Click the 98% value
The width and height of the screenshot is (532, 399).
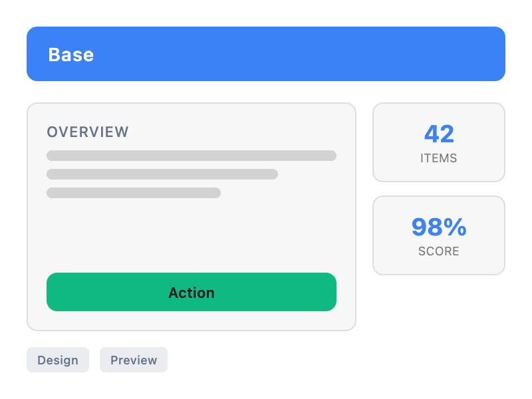[x=439, y=227]
